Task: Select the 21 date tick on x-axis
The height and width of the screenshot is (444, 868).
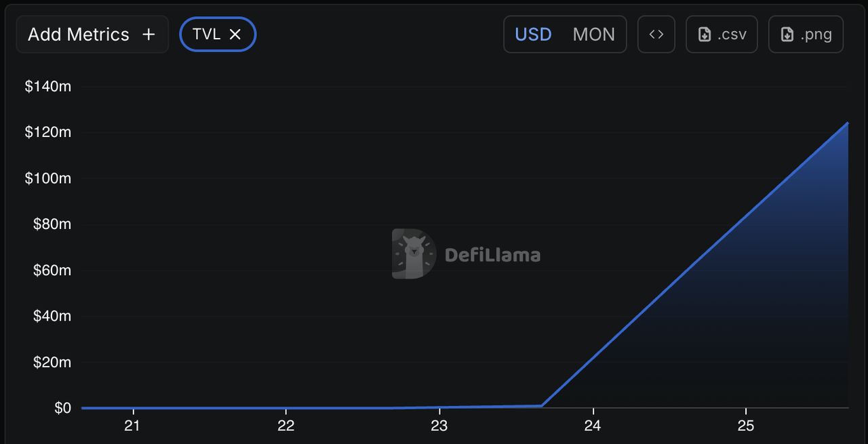Action: [132, 426]
